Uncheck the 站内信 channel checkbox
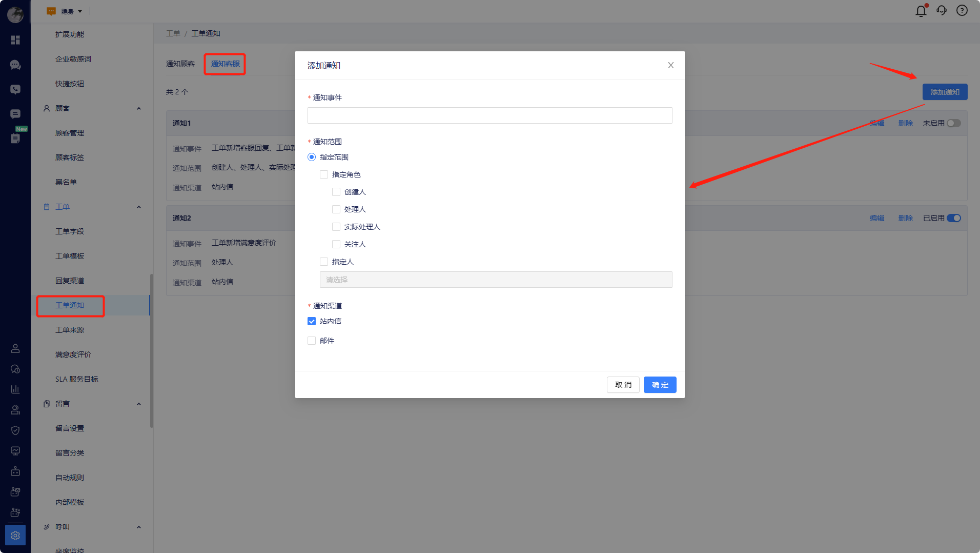This screenshot has height=553, width=980. 312,321
